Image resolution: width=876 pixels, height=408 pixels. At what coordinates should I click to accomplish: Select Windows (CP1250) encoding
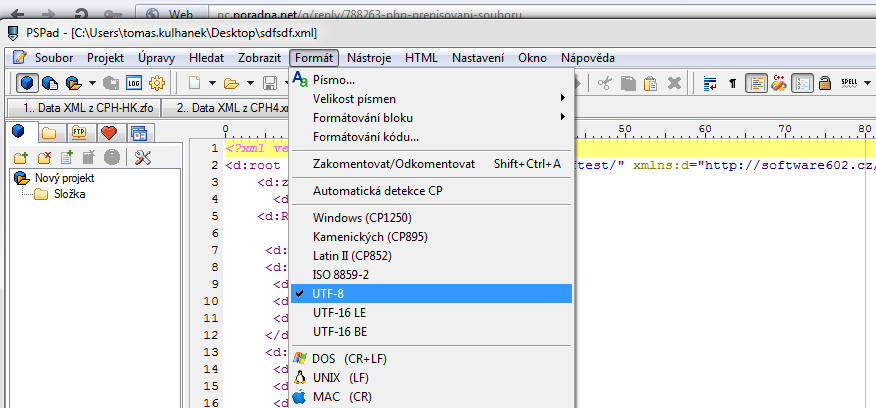click(431, 217)
